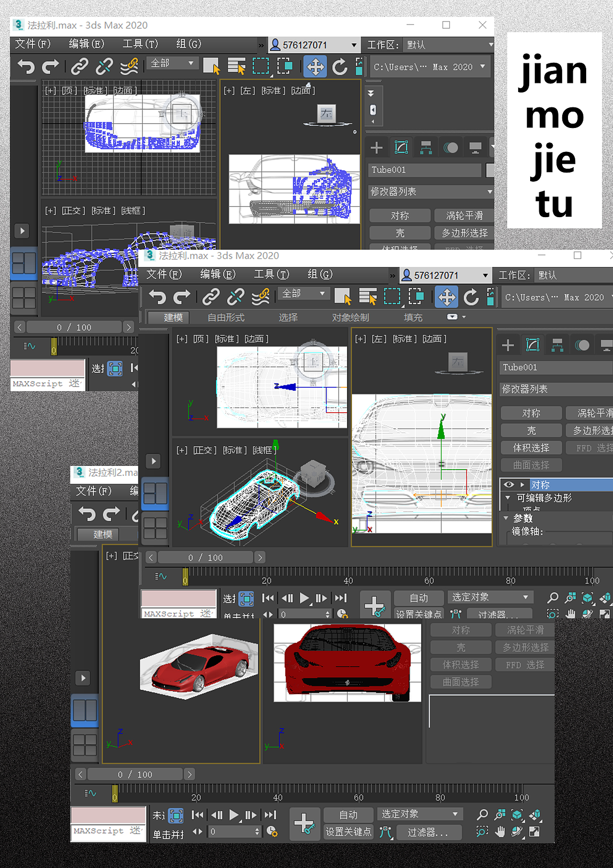Toggle Key Mode in the bottom window
The width and height of the screenshot is (613, 868).
[x=197, y=832]
